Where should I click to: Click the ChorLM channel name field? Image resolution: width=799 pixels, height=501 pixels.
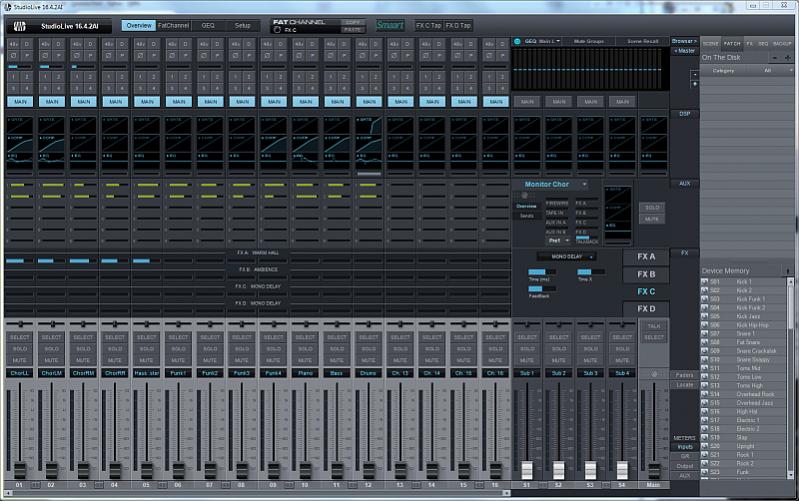pyautogui.click(x=51, y=373)
